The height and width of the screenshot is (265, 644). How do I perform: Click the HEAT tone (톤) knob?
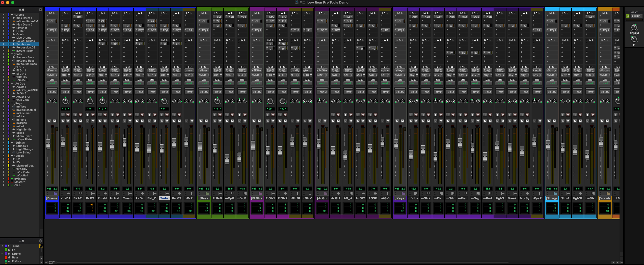coord(634,39)
